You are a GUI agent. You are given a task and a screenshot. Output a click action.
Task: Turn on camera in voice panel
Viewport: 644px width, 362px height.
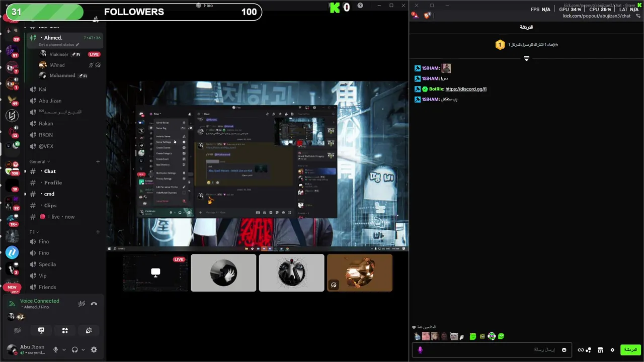17,330
